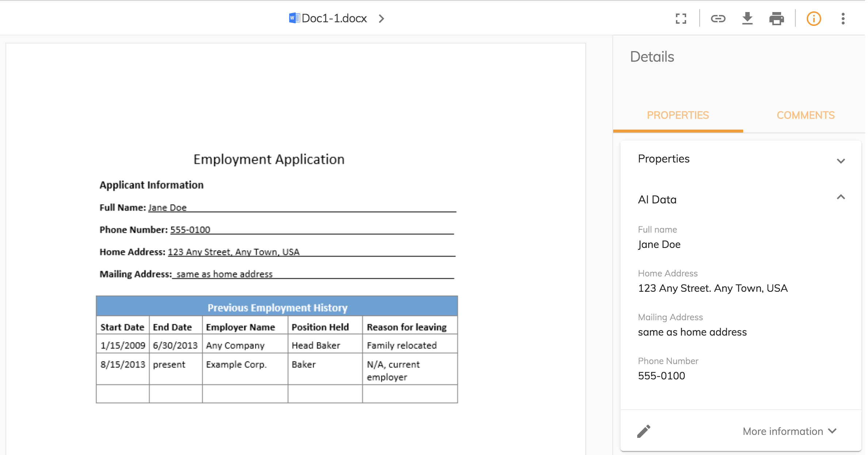
Task: Switch to the COMMENTS tab
Action: click(807, 114)
